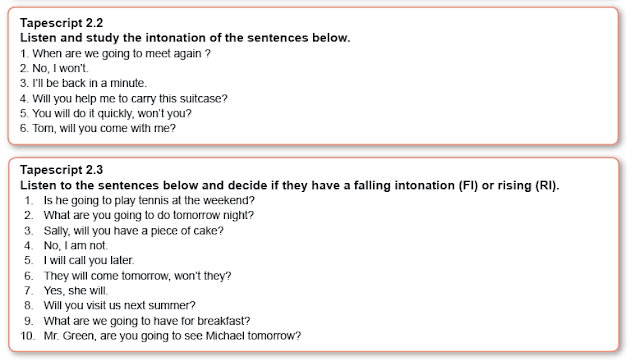Click the falling or rising intonation instruction
640x361 pixels.
(x=289, y=185)
